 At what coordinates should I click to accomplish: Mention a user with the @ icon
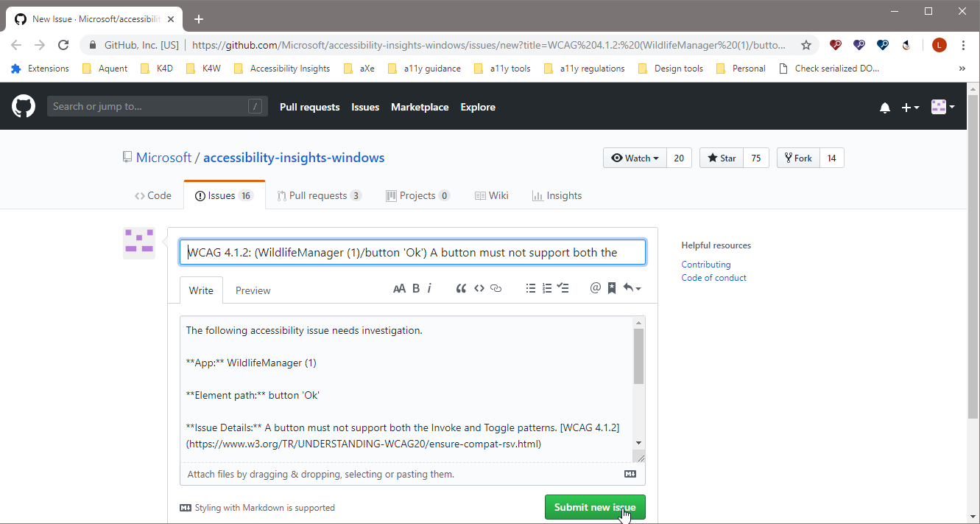click(596, 288)
